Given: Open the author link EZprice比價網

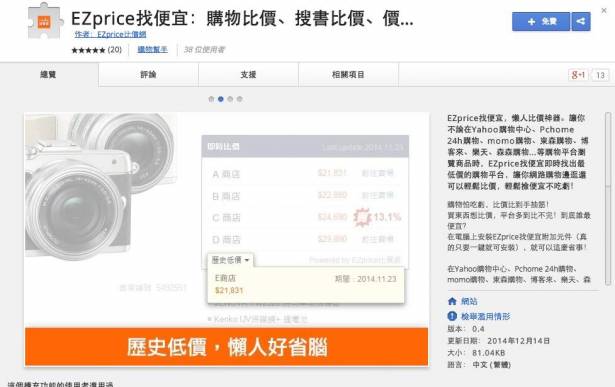Looking at the screenshot, I should [x=110, y=35].
